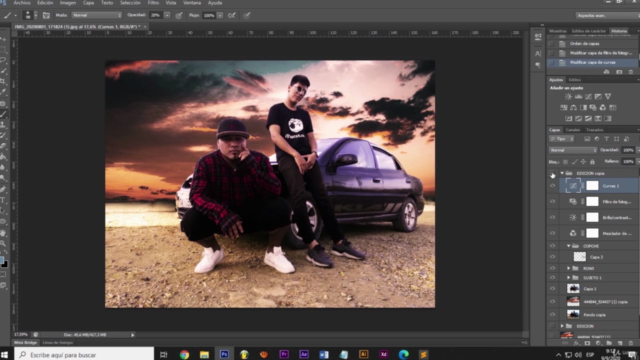Expand the bottom EDICION group
640x360 pixels.
coord(562,326)
